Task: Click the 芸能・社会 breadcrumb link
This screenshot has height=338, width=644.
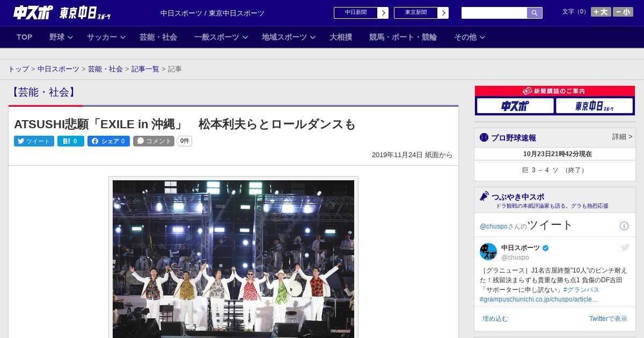Action: point(105,69)
